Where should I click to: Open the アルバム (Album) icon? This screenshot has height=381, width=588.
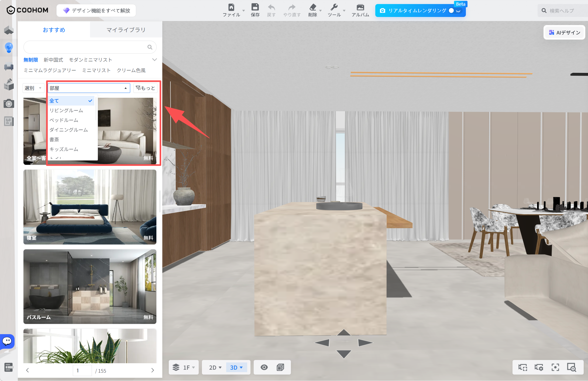pyautogui.click(x=360, y=7)
